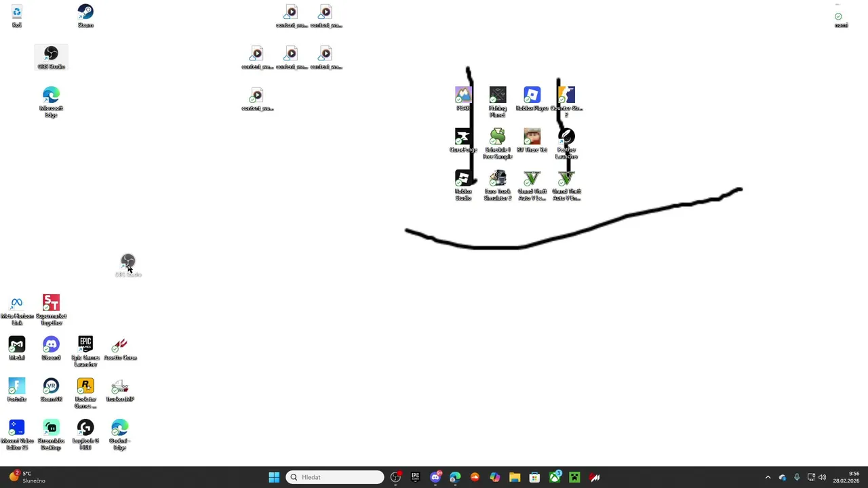Viewport: 868px width, 488px height.
Task: Open the volume speaker tray icon
Action: 823,477
